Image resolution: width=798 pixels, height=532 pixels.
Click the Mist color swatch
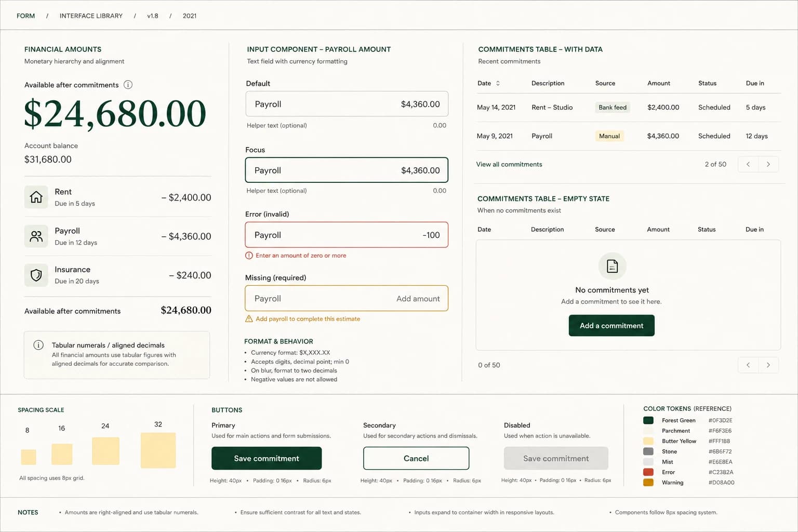pos(648,462)
